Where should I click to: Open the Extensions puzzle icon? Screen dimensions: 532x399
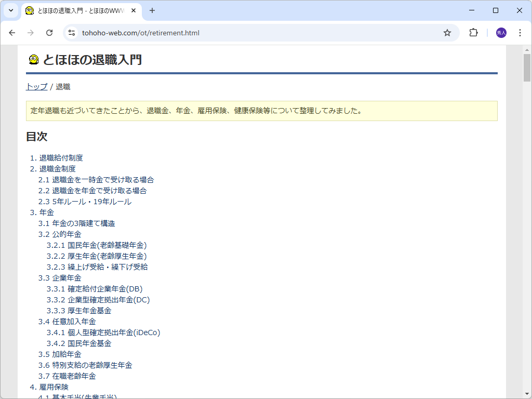473,33
